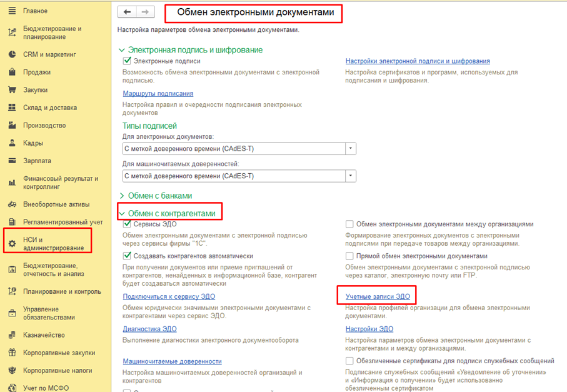Viewport: 567px width, 392px height.
Task: Toggle the Сервисы ЭДО checkbox
Action: pyautogui.click(x=127, y=224)
